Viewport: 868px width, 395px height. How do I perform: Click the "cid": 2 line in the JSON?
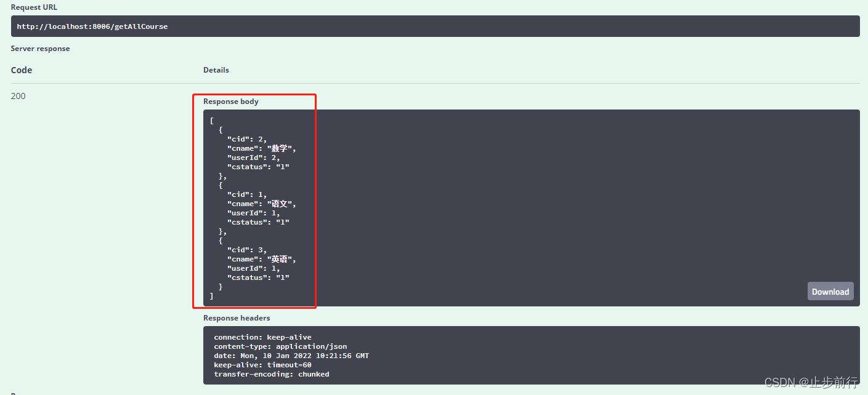coord(247,139)
